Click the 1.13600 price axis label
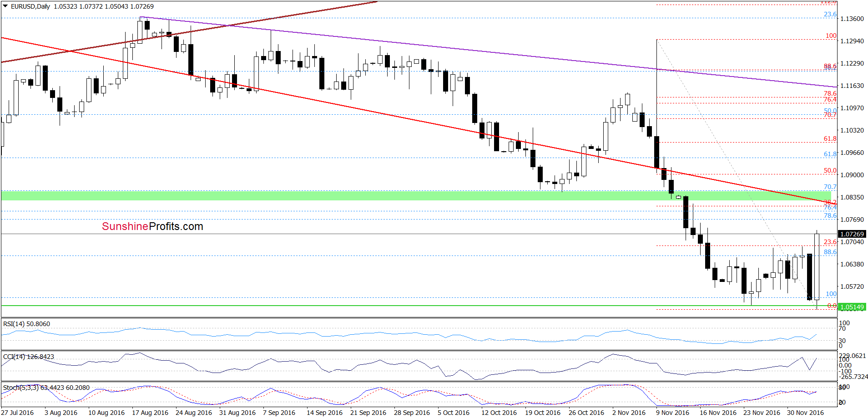The width and height of the screenshot is (868, 419). click(x=852, y=19)
